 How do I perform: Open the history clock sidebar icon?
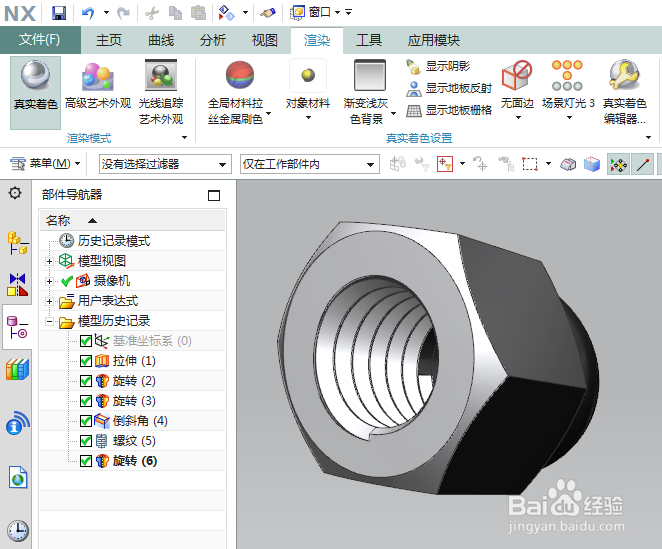pos(18,530)
